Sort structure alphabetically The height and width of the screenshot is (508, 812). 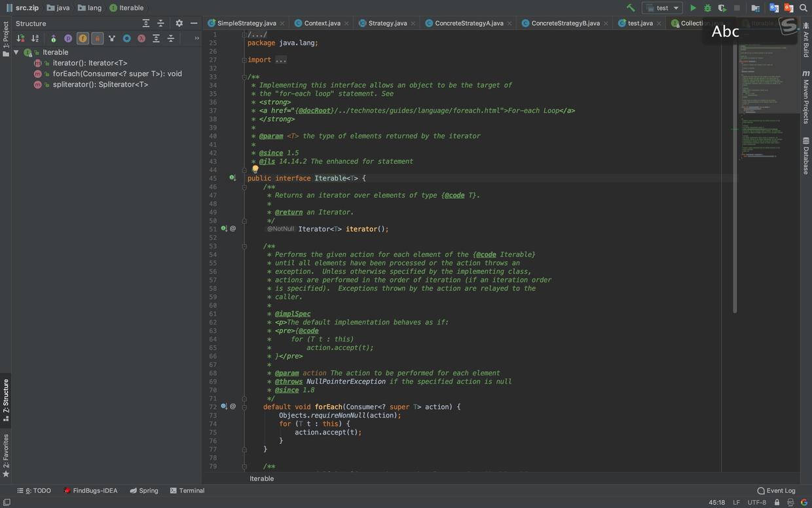35,39
